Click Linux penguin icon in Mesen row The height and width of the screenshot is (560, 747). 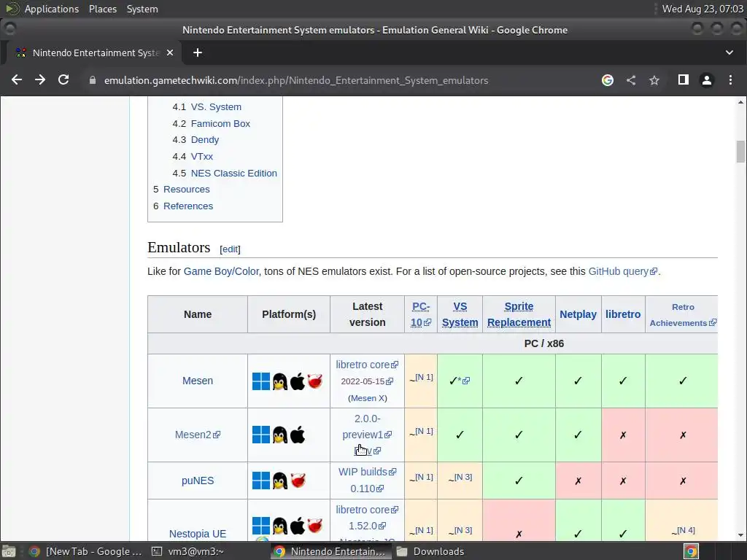coord(279,381)
